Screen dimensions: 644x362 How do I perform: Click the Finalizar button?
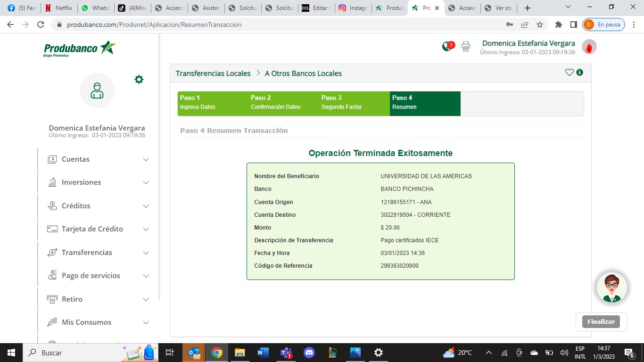[601, 321]
